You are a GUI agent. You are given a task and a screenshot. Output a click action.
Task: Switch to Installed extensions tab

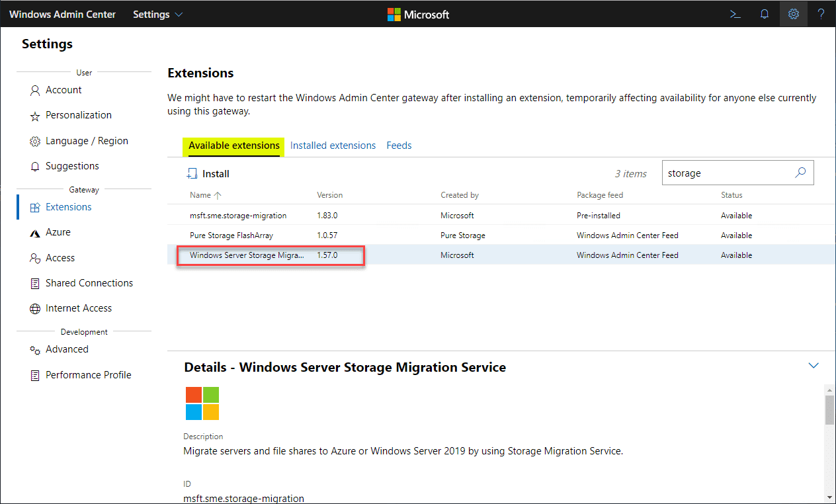(333, 146)
